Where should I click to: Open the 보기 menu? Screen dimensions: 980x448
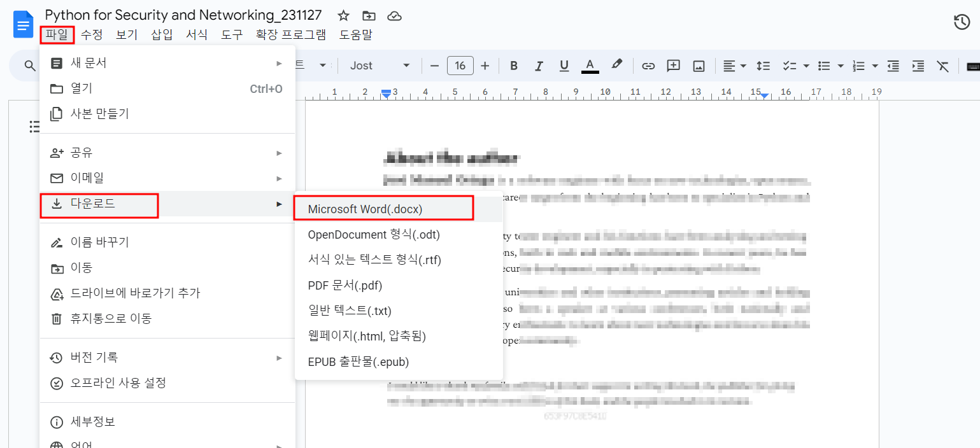[127, 35]
